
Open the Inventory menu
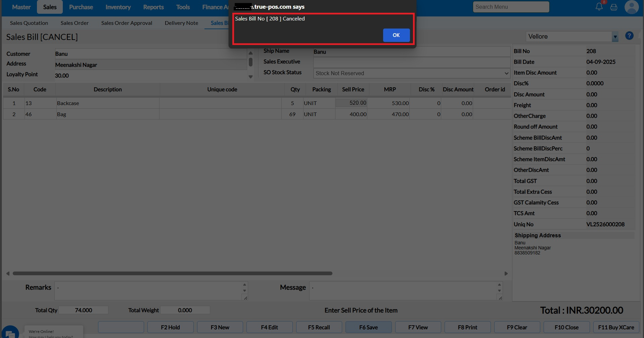pyautogui.click(x=118, y=7)
